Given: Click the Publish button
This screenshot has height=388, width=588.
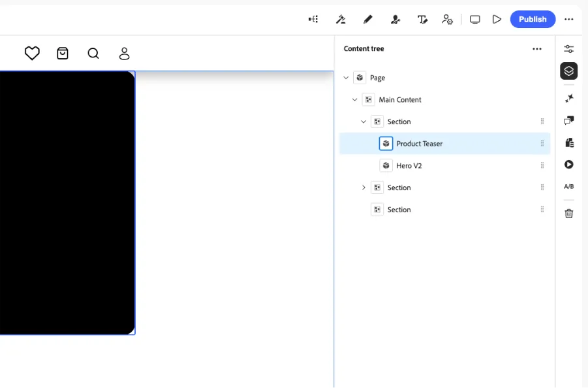Looking at the screenshot, I should [533, 19].
